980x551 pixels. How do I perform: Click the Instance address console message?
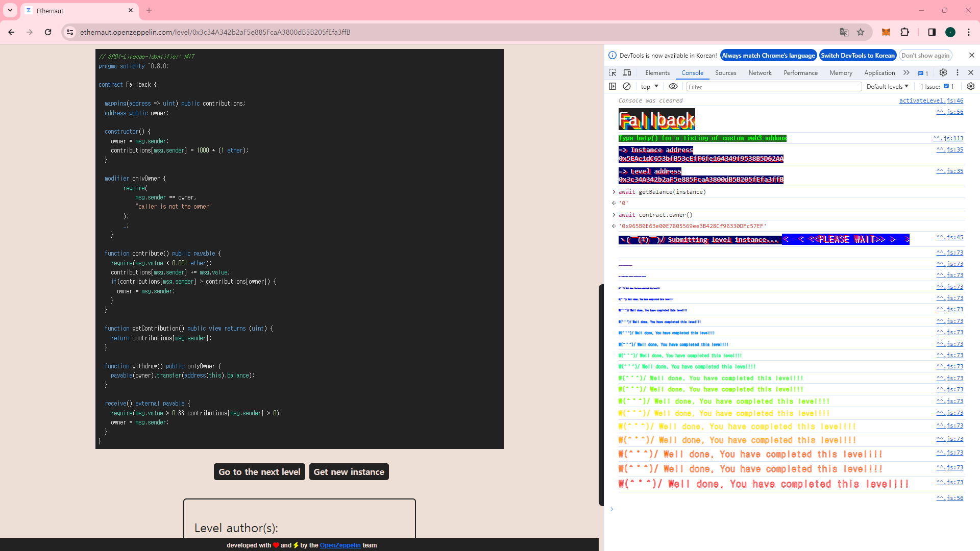701,154
